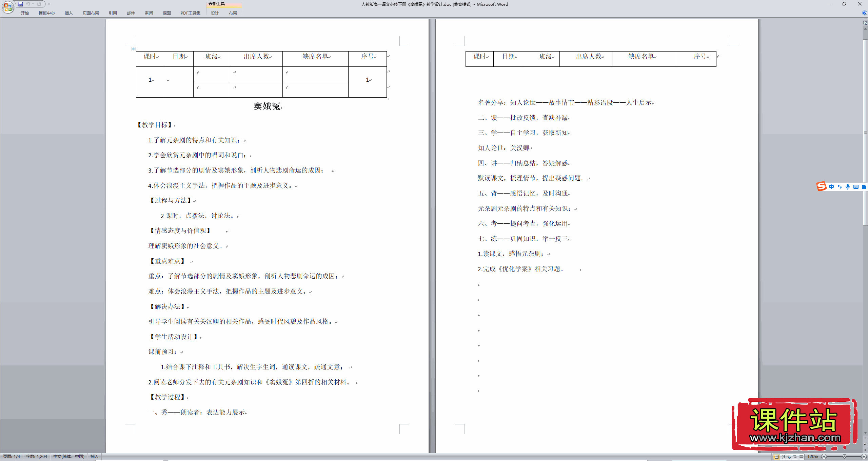Image resolution: width=868 pixels, height=461 pixels.
Task: Switch to Full Screen Reading view
Action: point(783,457)
